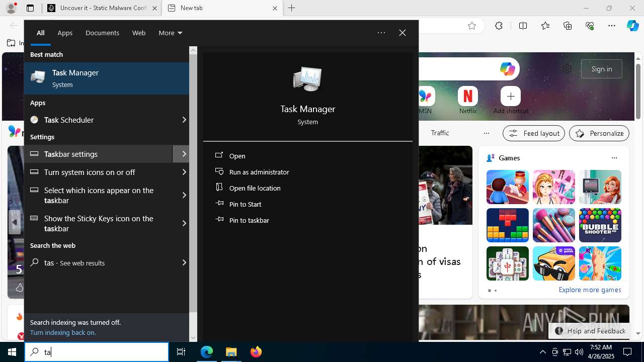644x362 pixels.
Task: Open Edge favorites list
Action: pos(545,26)
